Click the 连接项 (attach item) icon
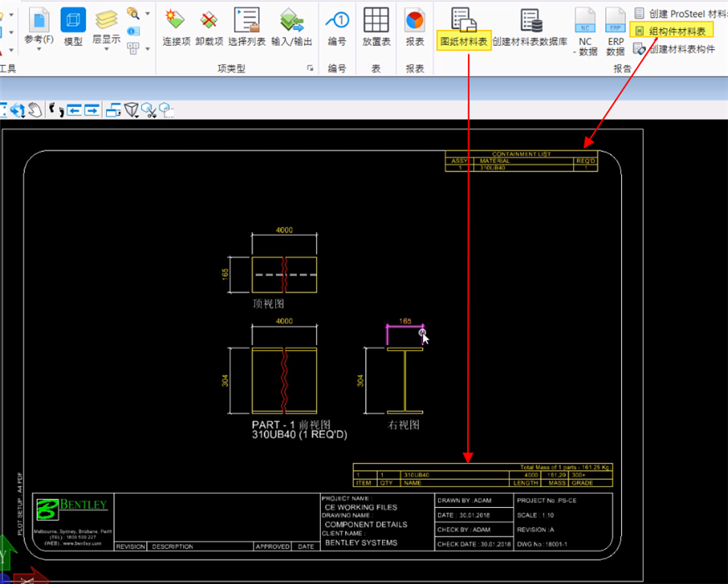The width and height of the screenshot is (728, 584). [x=176, y=20]
